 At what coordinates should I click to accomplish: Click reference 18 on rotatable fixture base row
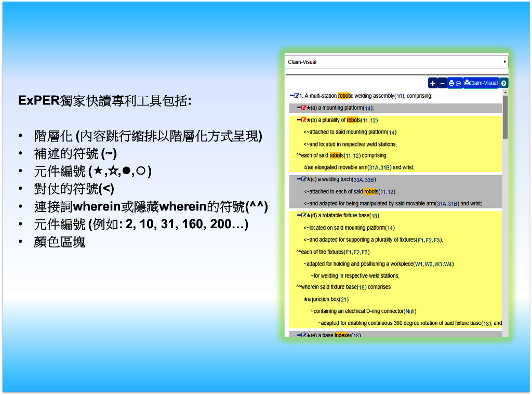(375, 216)
